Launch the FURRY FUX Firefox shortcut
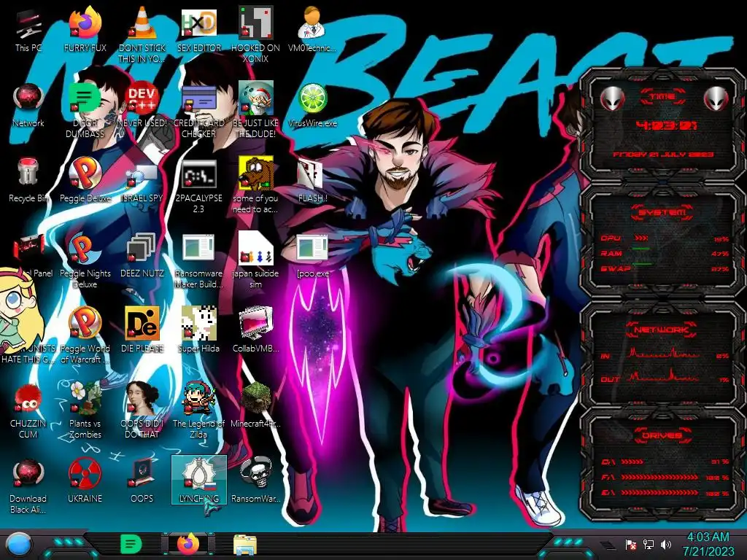The height and width of the screenshot is (560, 747). (x=85, y=29)
